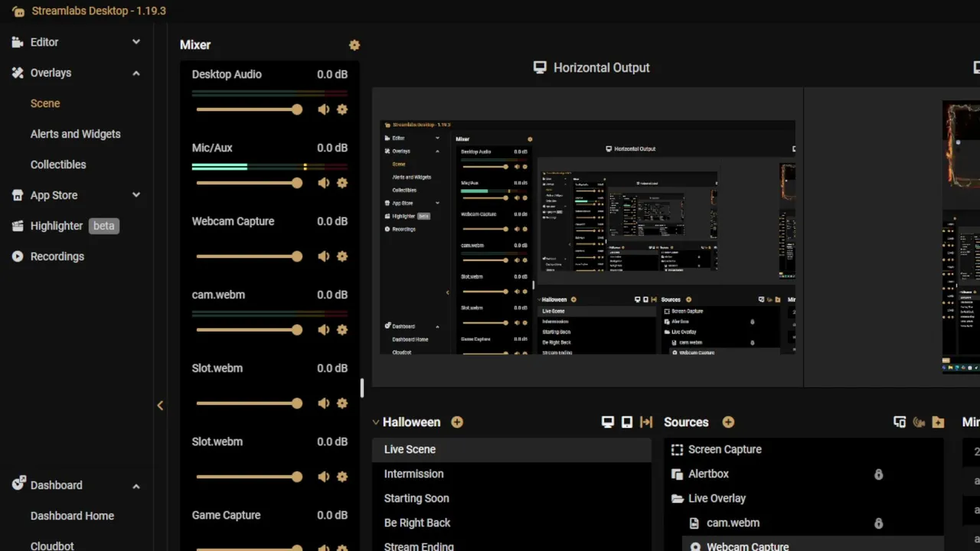This screenshot has height=551, width=980.
Task: Collapse the Overlays sidebar section
Action: [x=136, y=73]
